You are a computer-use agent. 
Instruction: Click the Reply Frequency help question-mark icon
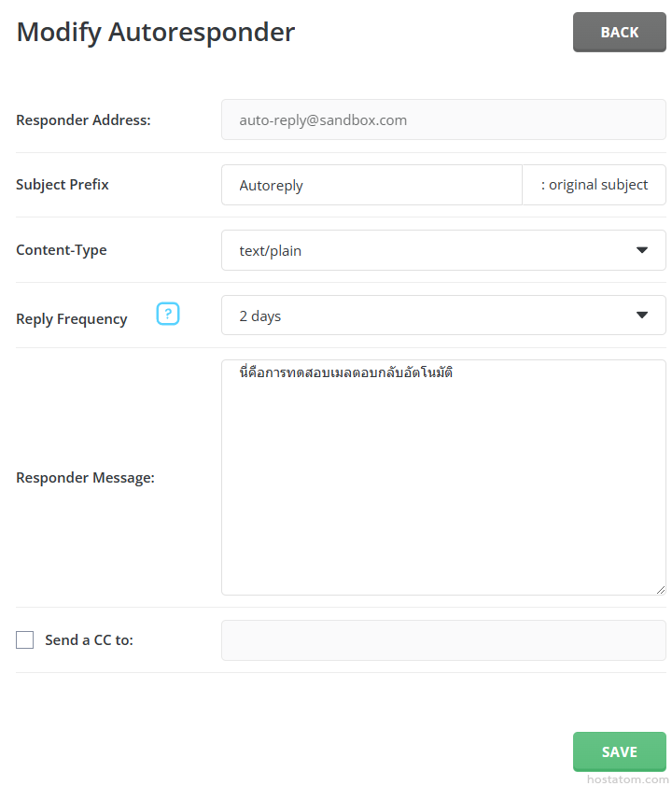[167, 314]
